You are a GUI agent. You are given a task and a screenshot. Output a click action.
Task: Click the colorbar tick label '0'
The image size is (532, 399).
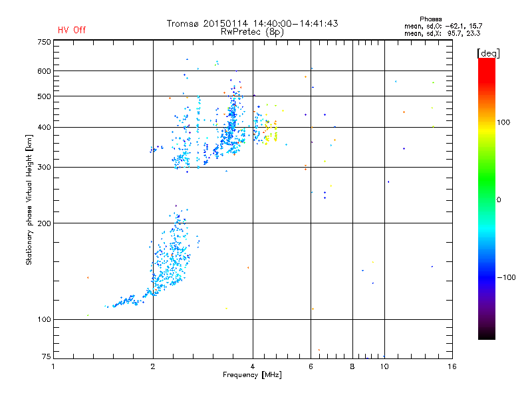click(x=499, y=200)
